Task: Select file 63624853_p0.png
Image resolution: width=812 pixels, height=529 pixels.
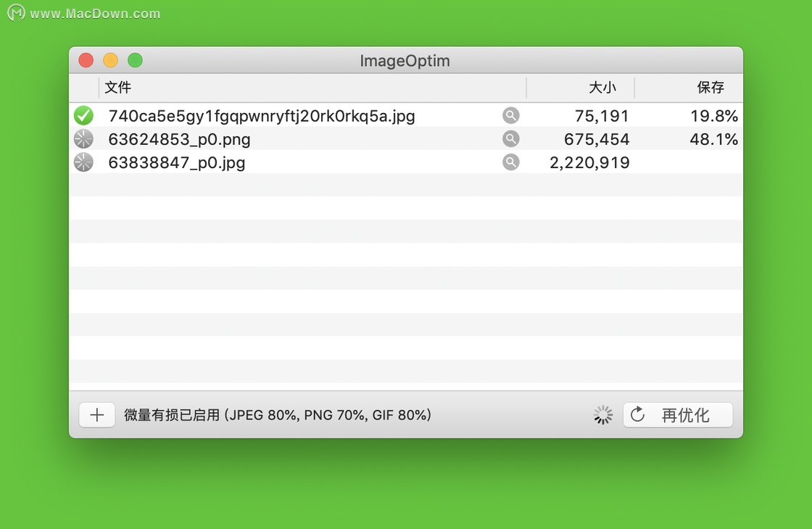Action: tap(179, 139)
